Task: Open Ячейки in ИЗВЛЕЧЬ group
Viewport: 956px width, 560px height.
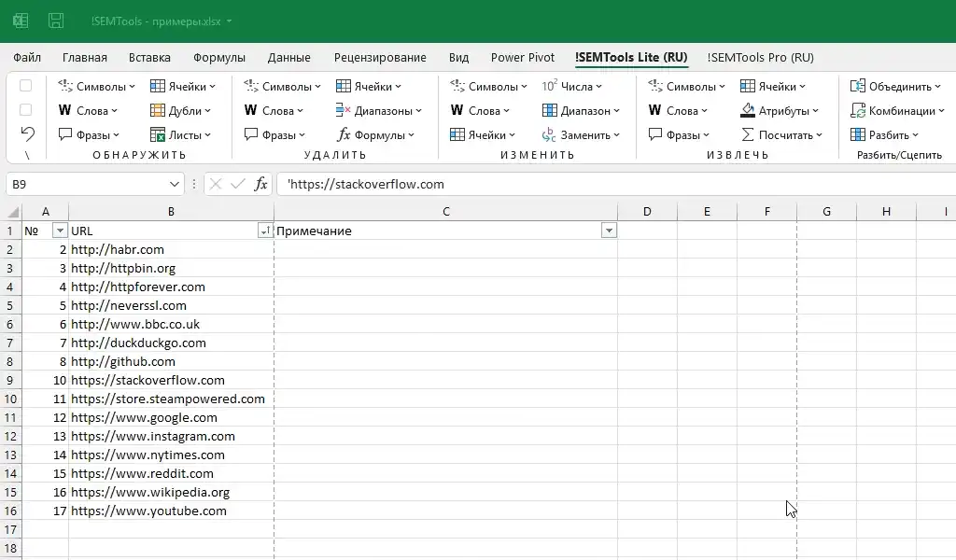Action: pyautogui.click(x=773, y=87)
